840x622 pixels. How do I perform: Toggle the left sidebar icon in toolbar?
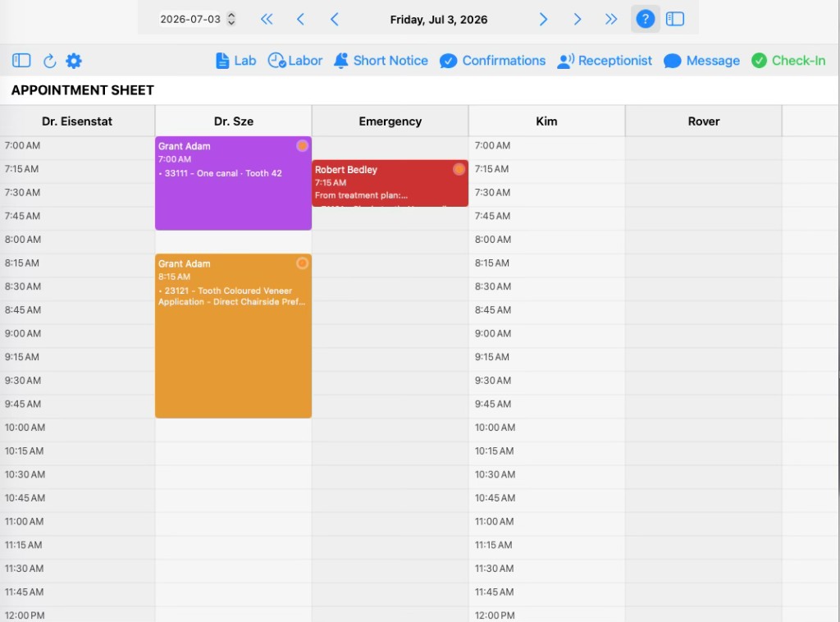(21, 61)
